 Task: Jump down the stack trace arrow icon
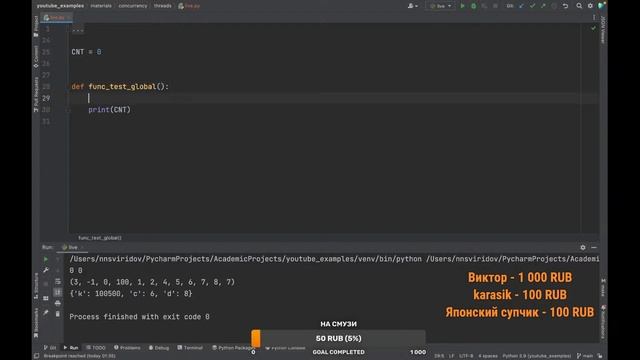click(58, 270)
